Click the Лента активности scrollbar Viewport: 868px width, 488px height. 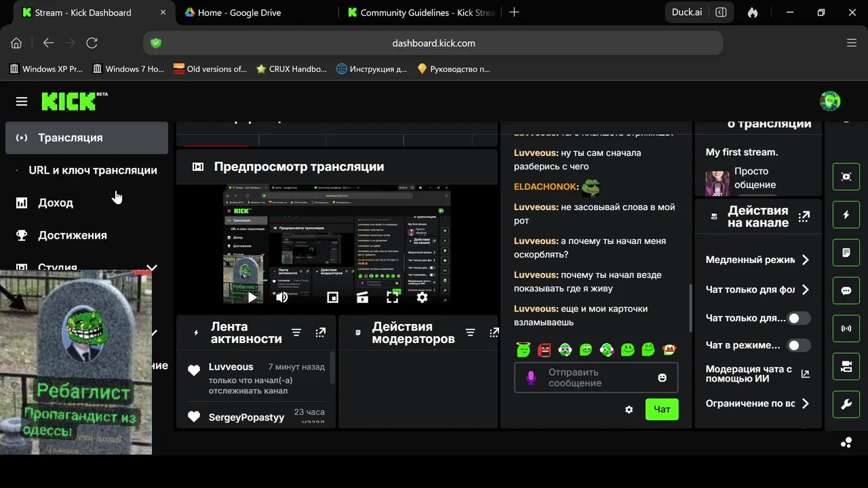click(332, 368)
